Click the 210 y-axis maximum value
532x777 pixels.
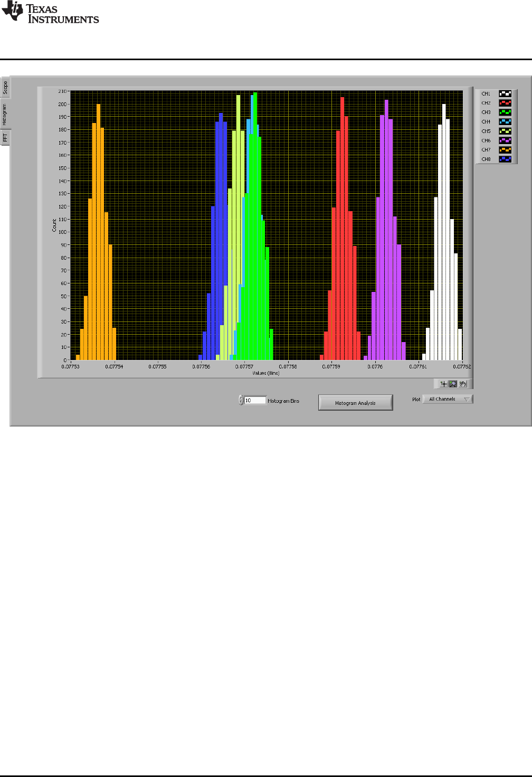point(63,91)
